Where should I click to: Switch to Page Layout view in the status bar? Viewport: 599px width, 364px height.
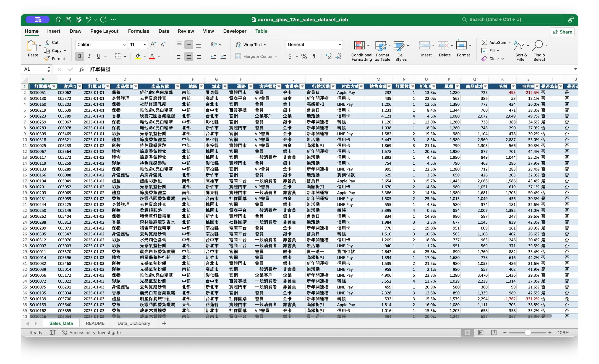pyautogui.click(x=481, y=333)
